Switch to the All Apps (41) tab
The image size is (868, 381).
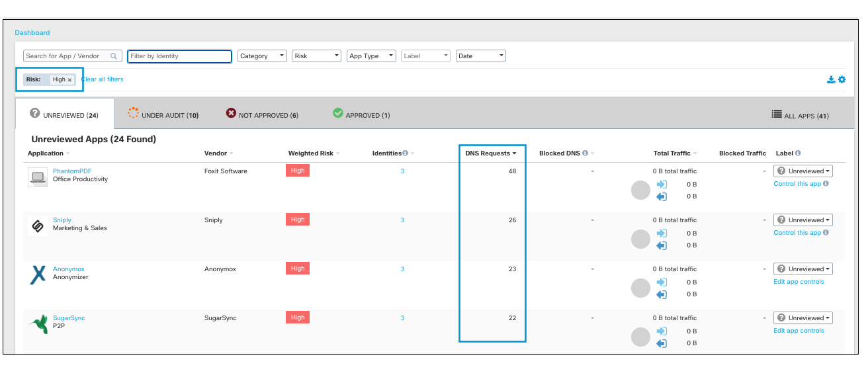800,115
